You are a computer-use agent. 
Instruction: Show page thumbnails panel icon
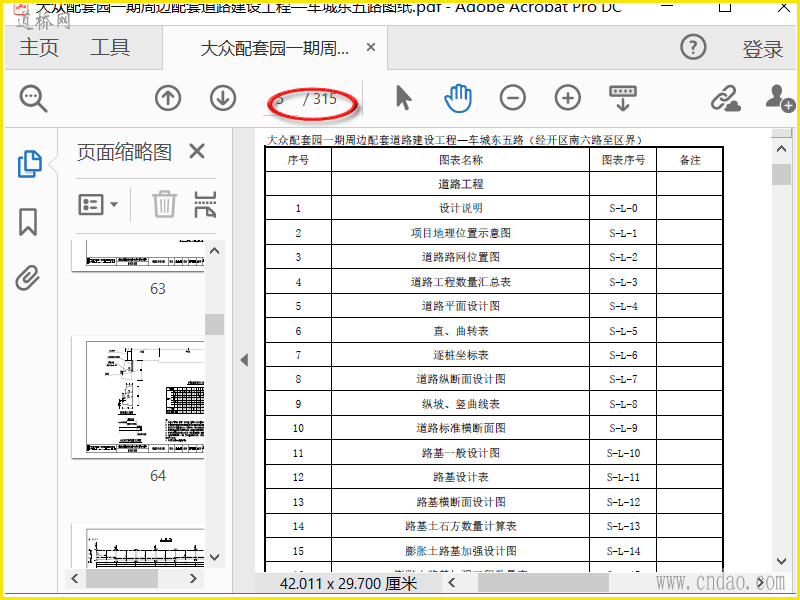coord(30,164)
